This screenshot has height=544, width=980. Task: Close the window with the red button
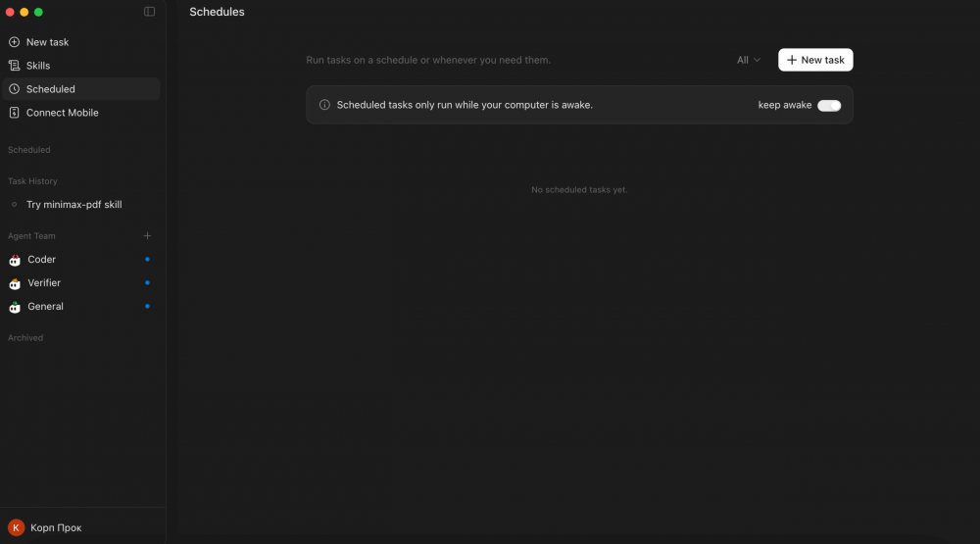[10, 12]
